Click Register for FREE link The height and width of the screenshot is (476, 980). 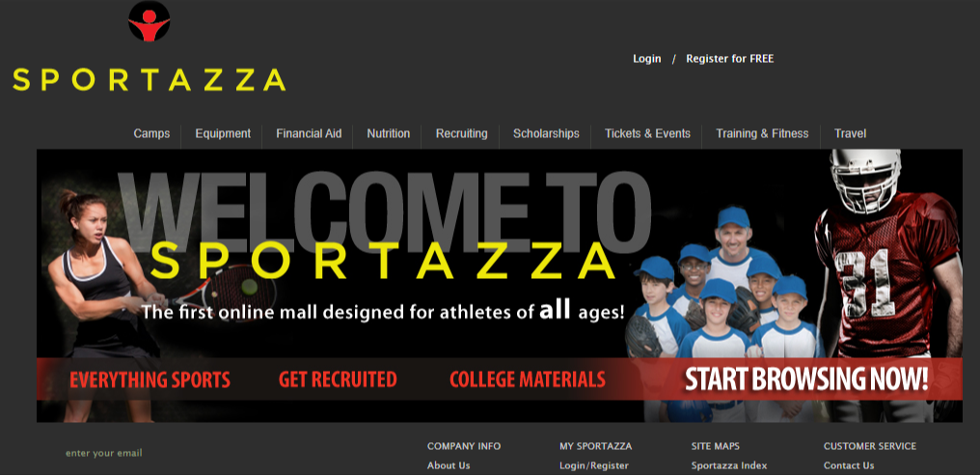tap(729, 59)
